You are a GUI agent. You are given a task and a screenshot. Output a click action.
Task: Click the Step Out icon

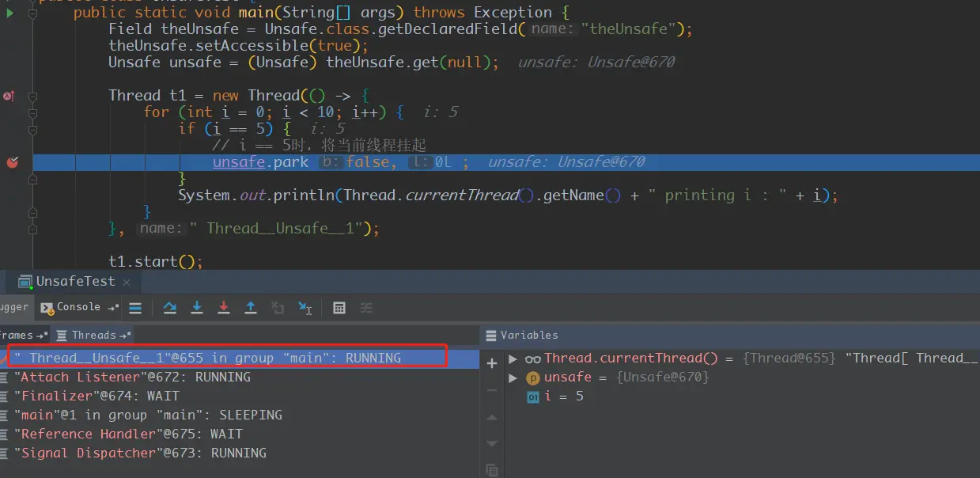251,308
